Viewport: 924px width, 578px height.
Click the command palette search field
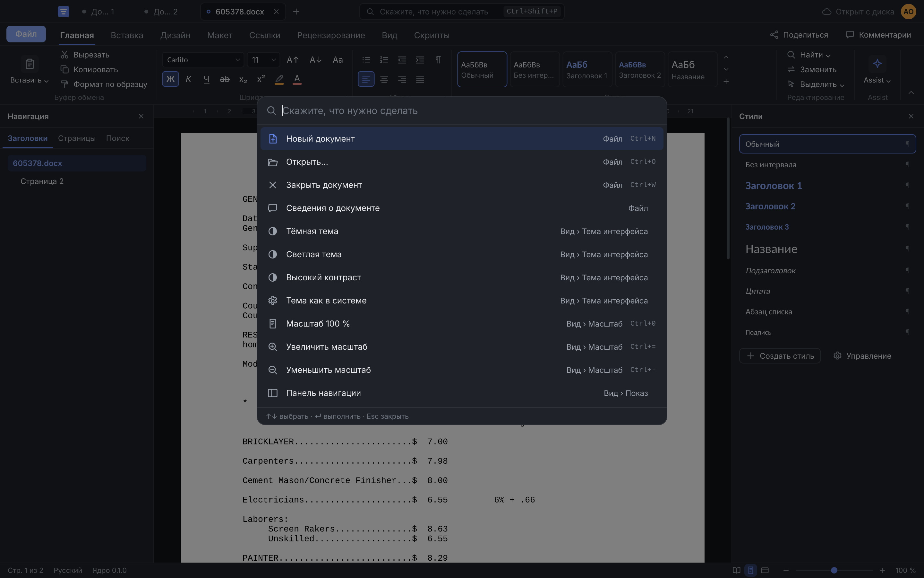point(462,110)
